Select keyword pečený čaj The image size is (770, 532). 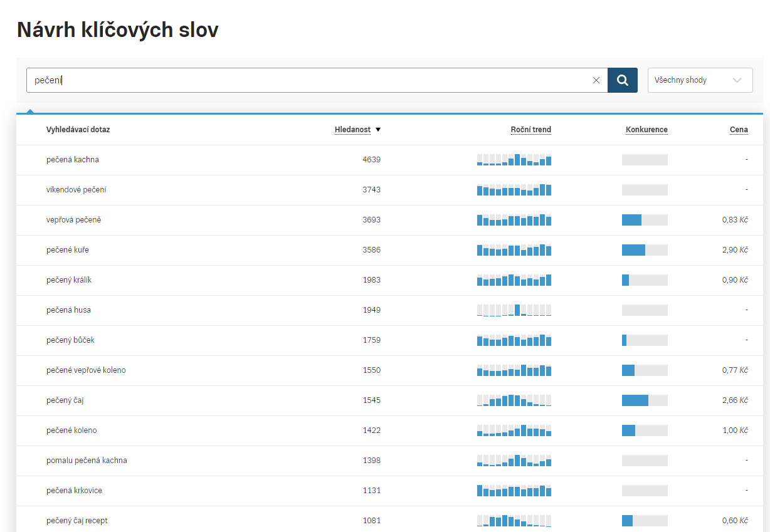point(65,400)
